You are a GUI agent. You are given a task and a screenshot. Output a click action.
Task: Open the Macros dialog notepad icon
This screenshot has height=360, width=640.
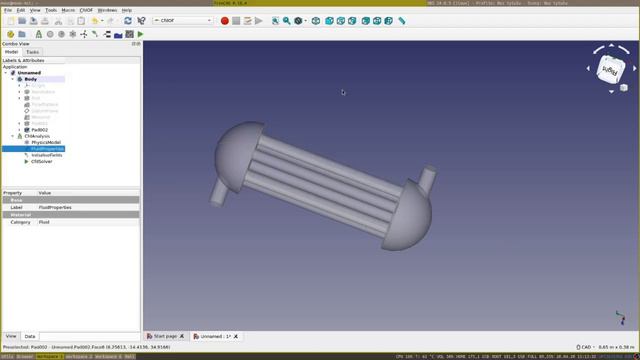(x=247, y=21)
